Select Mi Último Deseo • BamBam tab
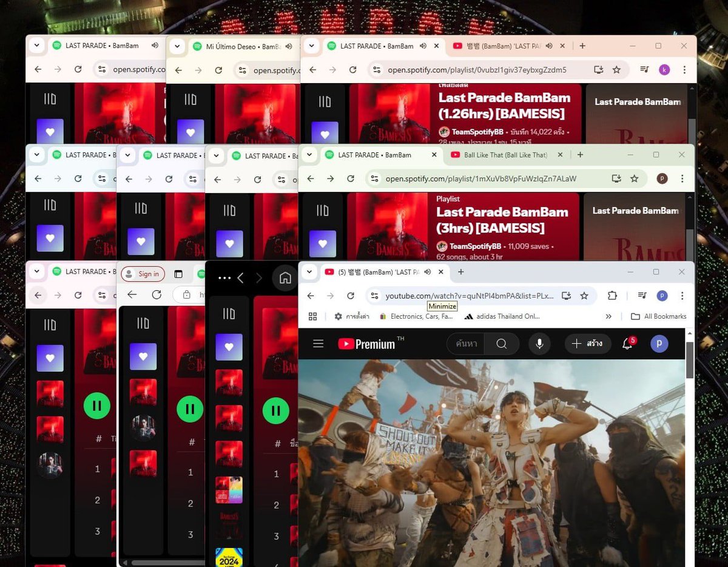The height and width of the screenshot is (567, 728). [x=238, y=46]
